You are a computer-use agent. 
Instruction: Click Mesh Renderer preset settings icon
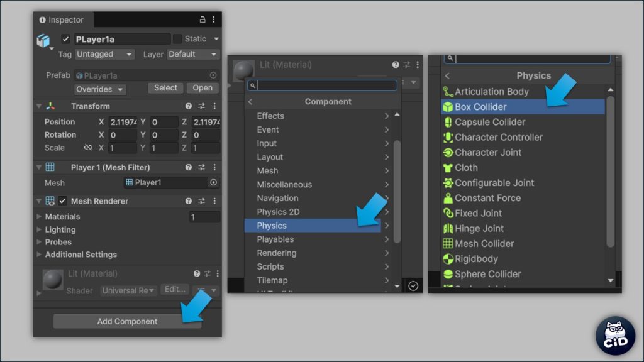202,201
